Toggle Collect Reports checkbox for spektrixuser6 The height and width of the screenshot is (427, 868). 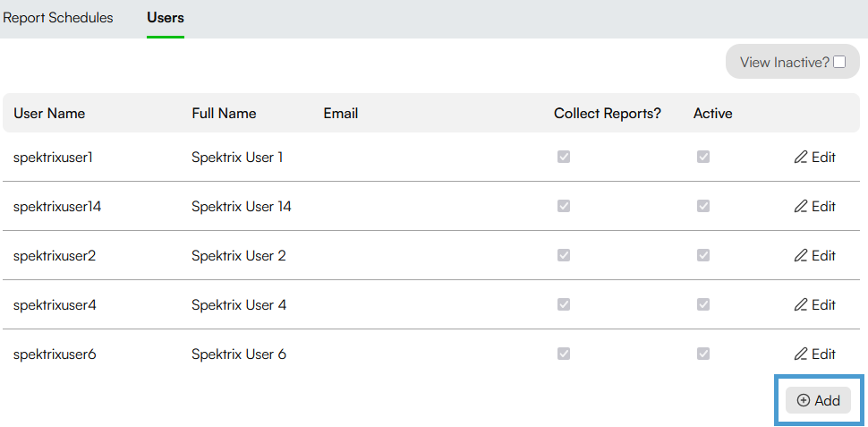point(564,354)
